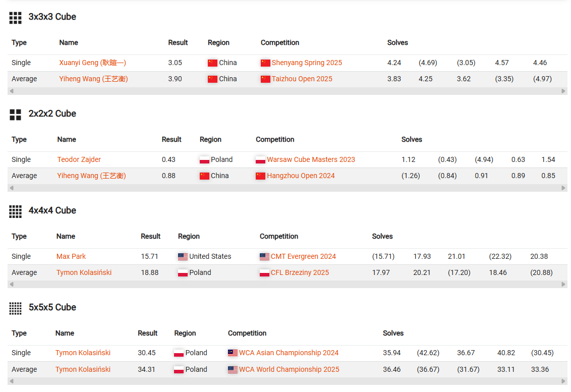Click right arrow of 2x2x2 table scrollbar

pos(563,188)
